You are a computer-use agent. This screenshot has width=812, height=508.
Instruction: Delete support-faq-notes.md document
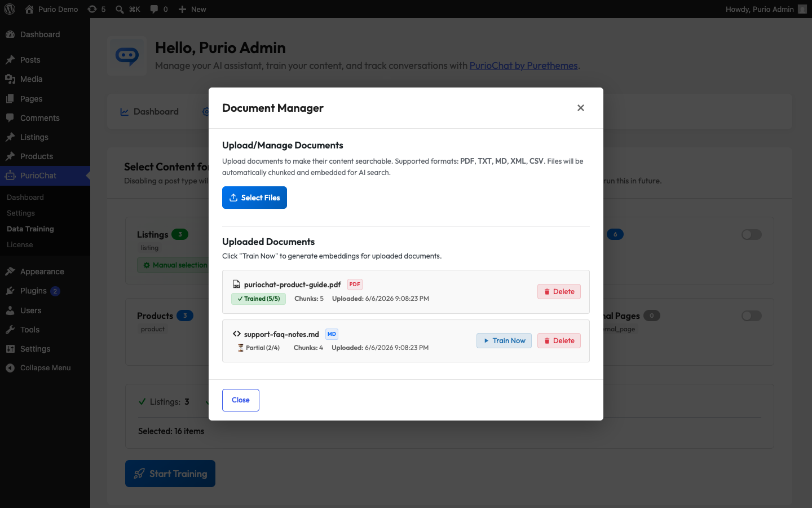[559, 340]
